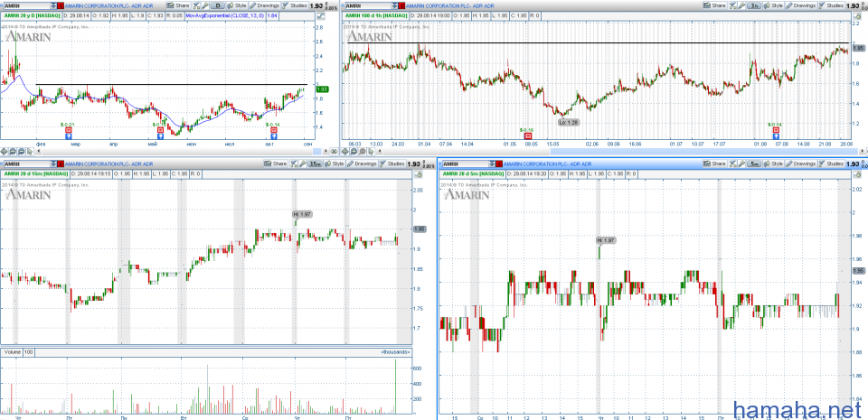Open Share menu on 15m chart
The height and width of the screenshot is (420, 868).
point(275,163)
